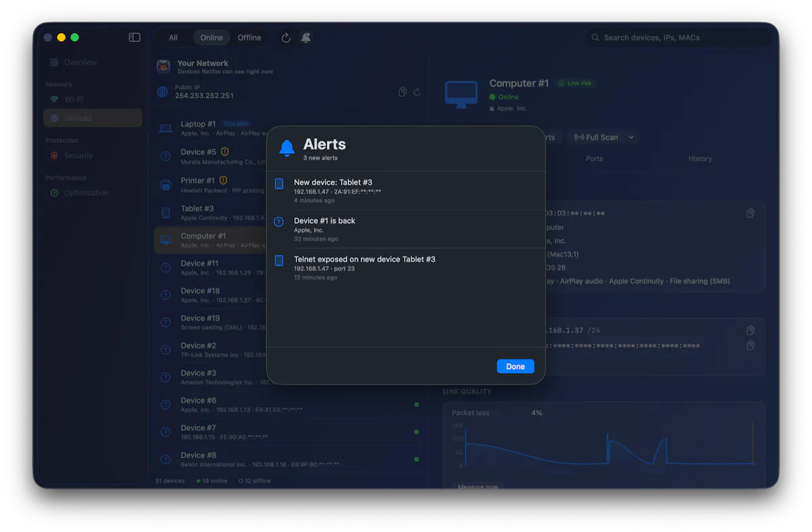Click the printer icon of Printer #1
Viewport: 812px width, 532px height.
tap(166, 185)
